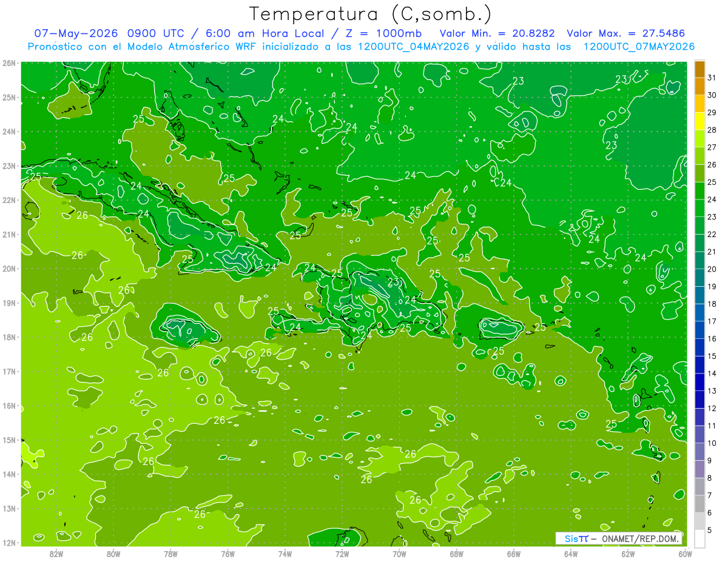This screenshot has height=562, width=728.
Task: Click the gray 6 legend swatch
Action: tap(699, 504)
